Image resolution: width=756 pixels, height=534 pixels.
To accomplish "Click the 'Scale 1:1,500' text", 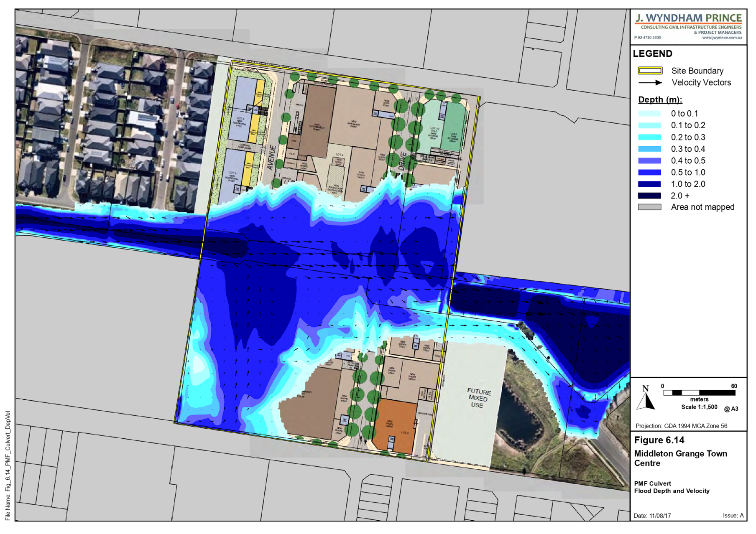I will tap(699, 407).
